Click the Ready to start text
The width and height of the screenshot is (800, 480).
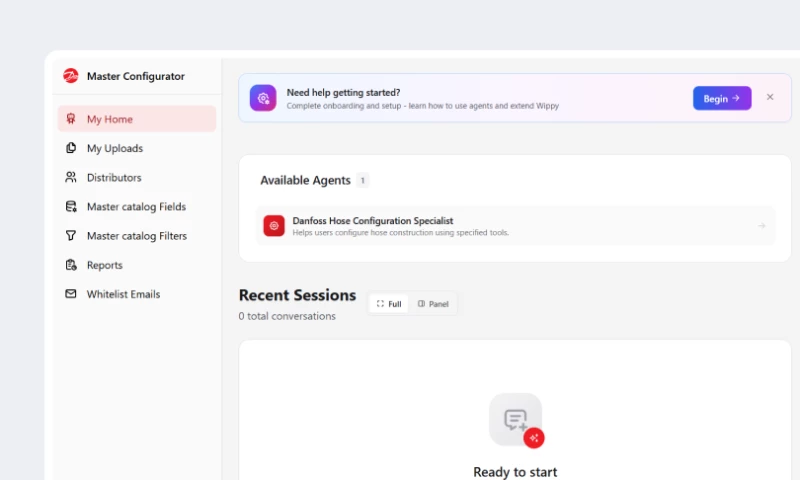click(515, 472)
